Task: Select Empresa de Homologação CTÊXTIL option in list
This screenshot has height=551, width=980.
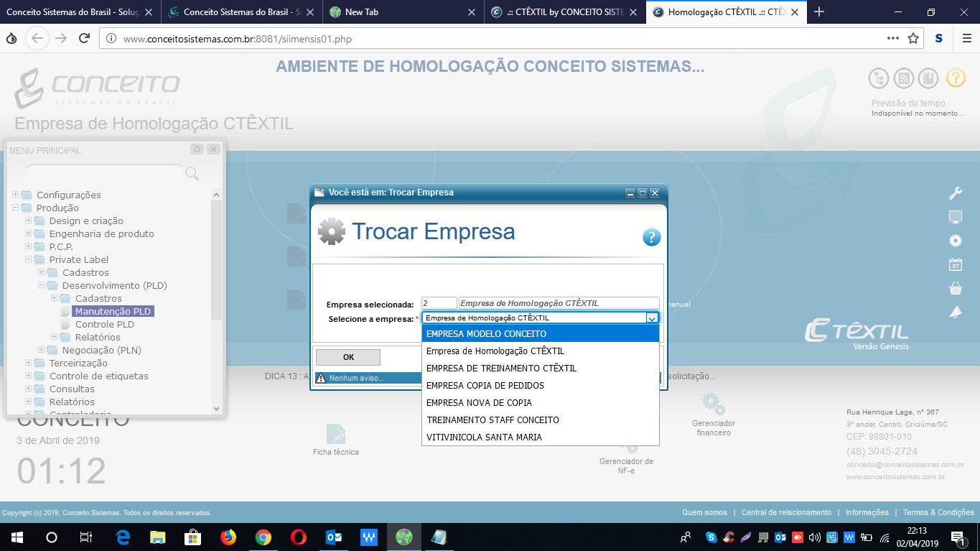Action: [541, 351]
